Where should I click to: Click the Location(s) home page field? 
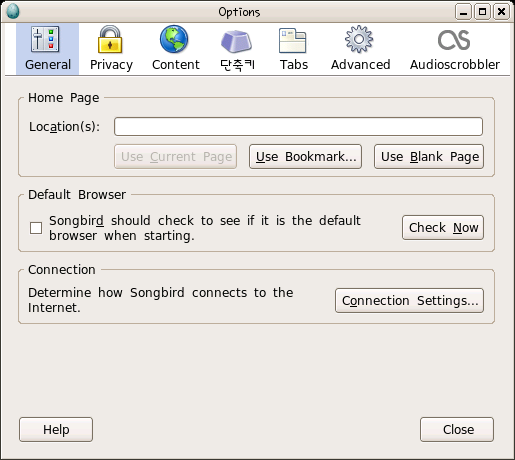pyautogui.click(x=298, y=127)
